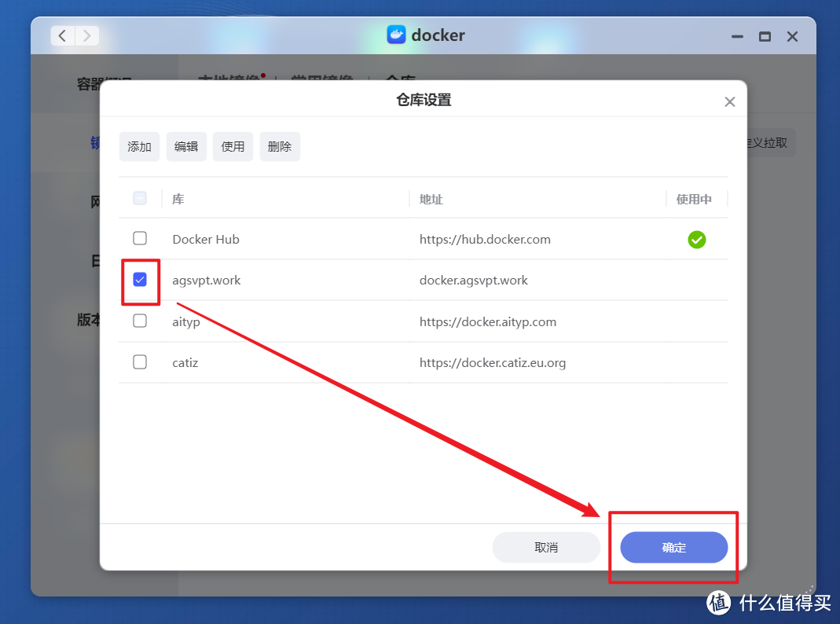Close the 仓库设置 dialog with the X

(x=729, y=101)
